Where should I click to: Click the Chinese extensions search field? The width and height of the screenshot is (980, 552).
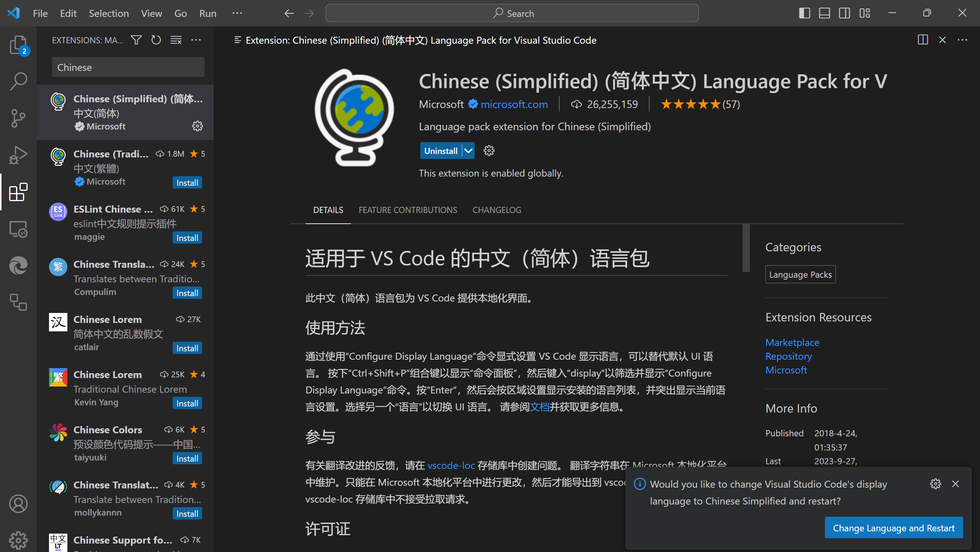click(x=128, y=67)
